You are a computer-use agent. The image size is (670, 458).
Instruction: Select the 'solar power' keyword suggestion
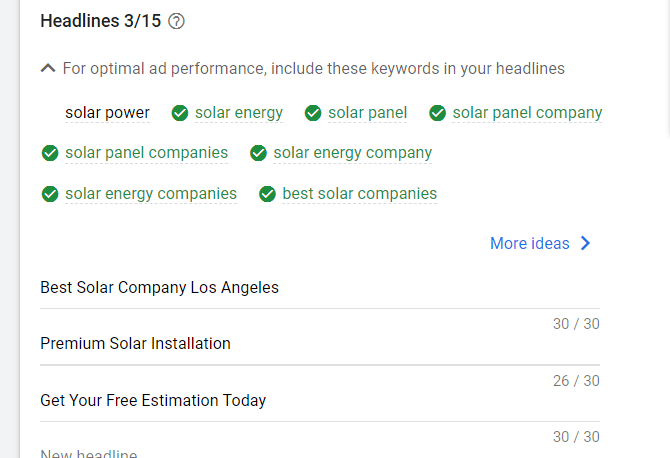pos(107,113)
